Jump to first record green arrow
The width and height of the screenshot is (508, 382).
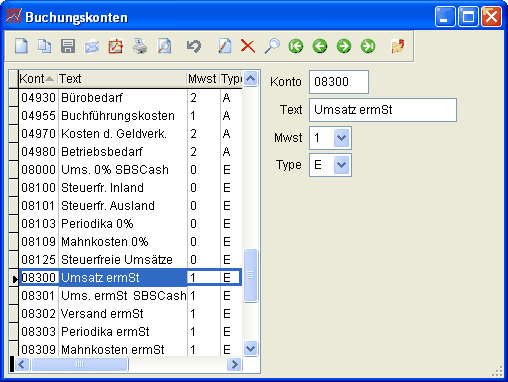click(x=296, y=46)
